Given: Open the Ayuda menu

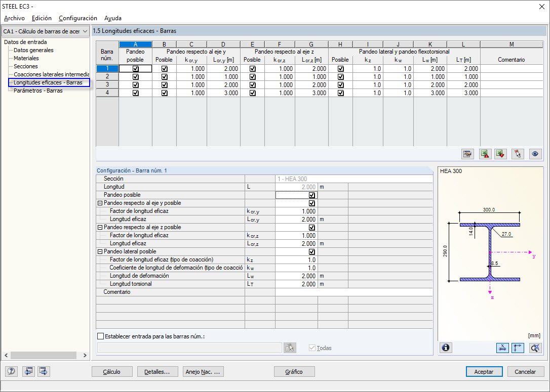Looking at the screenshot, I should (x=113, y=18).
